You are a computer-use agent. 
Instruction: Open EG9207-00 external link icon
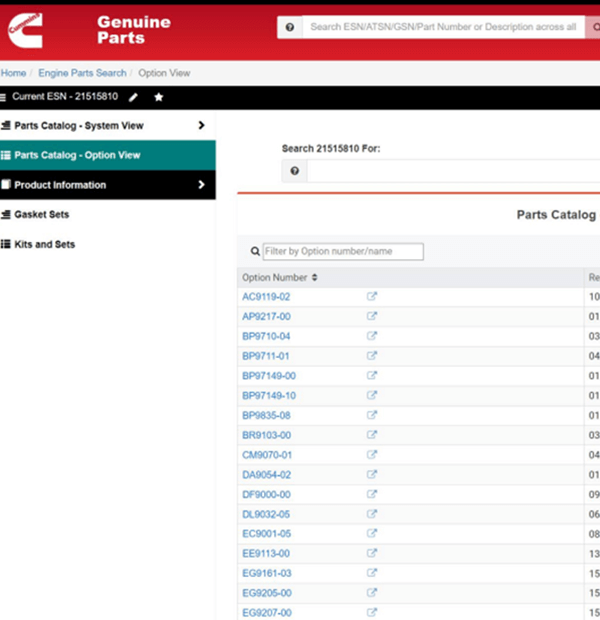click(x=372, y=612)
